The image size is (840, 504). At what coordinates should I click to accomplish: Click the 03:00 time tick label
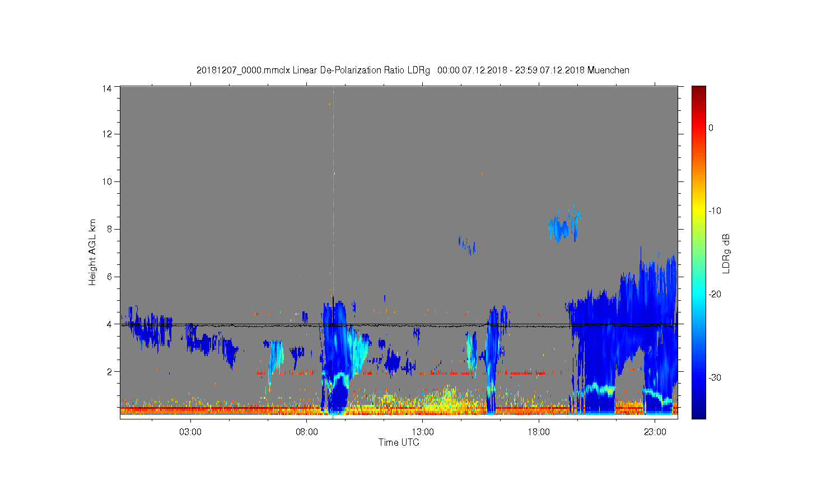(190, 432)
